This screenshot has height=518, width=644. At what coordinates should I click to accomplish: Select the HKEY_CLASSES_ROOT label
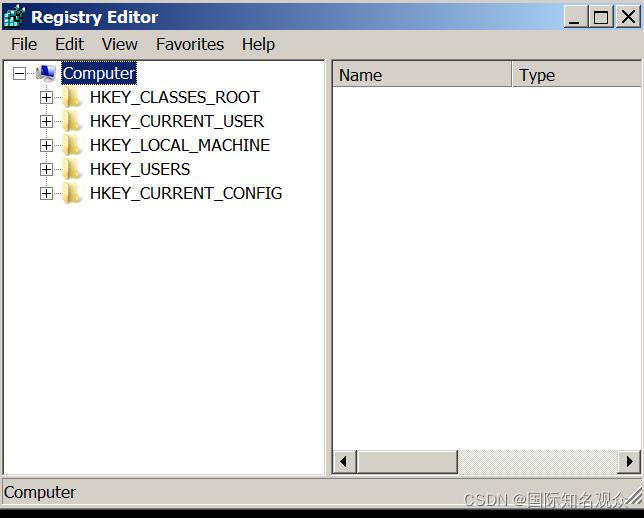tap(175, 98)
